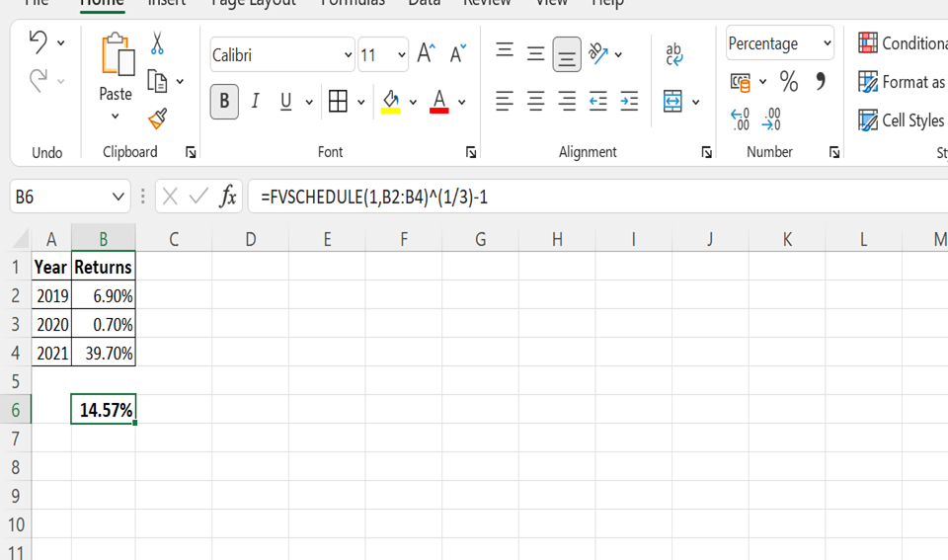This screenshot has width=948, height=560.
Task: Click the Select All corner triangle
Action: [x=21, y=239]
